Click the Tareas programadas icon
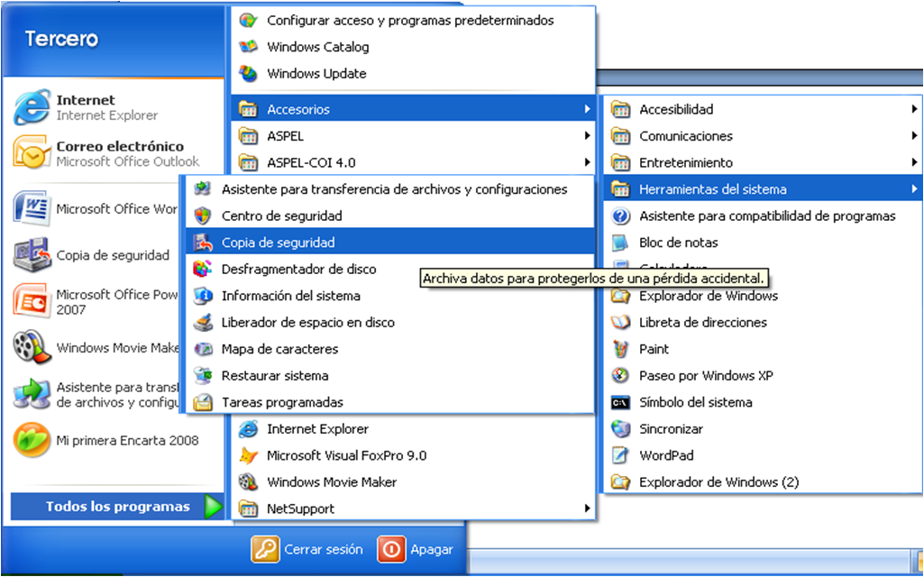Image resolution: width=924 pixels, height=577 pixels. pos(203,402)
